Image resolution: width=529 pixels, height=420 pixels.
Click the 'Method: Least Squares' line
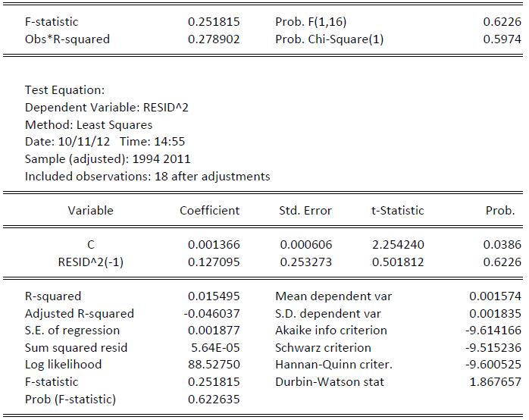(x=89, y=124)
